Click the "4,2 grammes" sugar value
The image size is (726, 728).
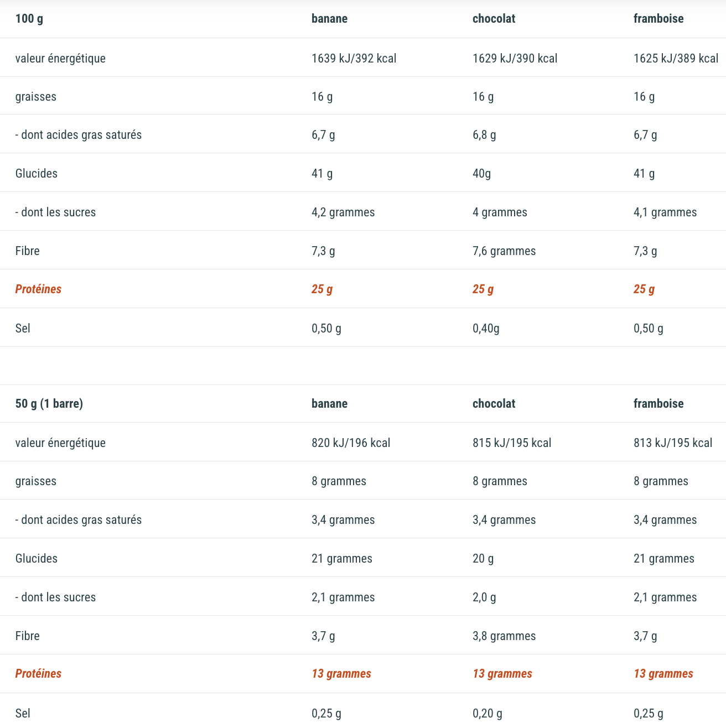point(343,212)
